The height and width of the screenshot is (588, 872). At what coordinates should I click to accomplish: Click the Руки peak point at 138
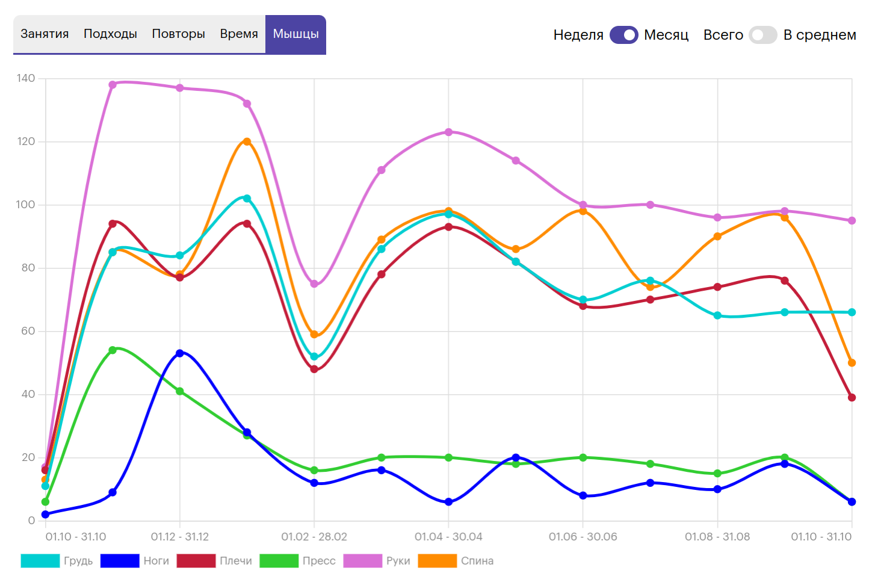[113, 85]
